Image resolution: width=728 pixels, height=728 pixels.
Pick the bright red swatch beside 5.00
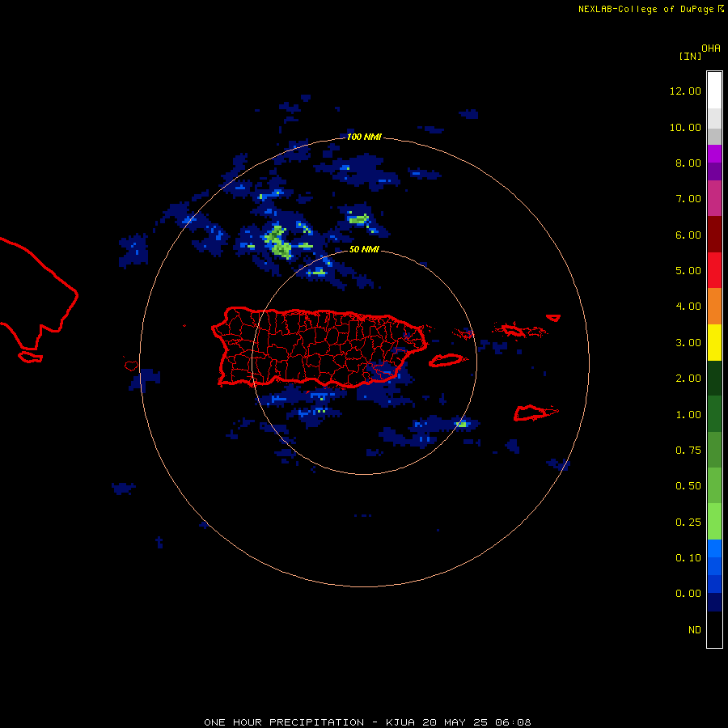click(x=714, y=270)
